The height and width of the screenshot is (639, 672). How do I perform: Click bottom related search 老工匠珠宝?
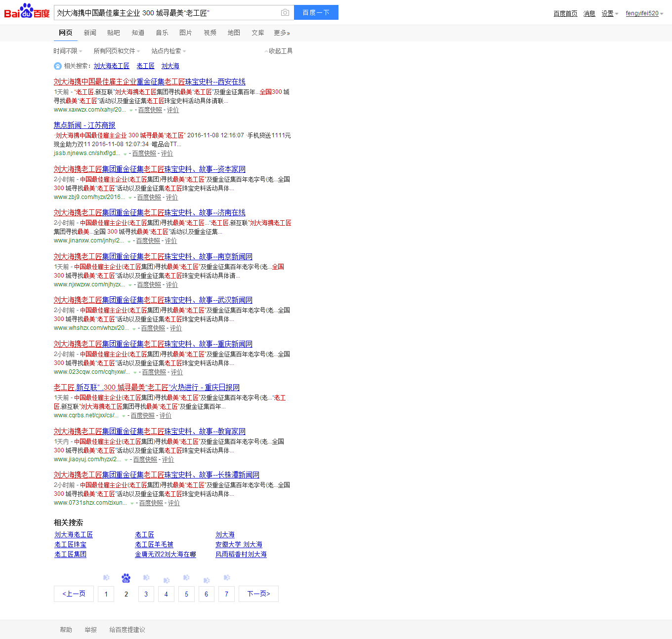point(70,545)
